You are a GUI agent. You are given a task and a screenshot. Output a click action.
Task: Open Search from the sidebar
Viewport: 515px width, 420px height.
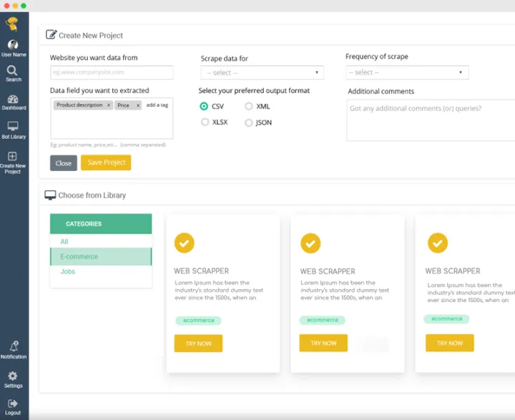pos(13,71)
